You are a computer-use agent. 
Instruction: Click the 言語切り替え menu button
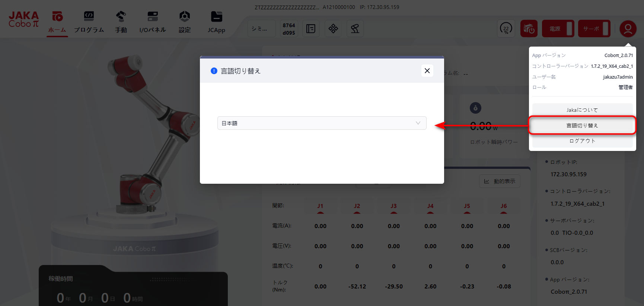(582, 126)
